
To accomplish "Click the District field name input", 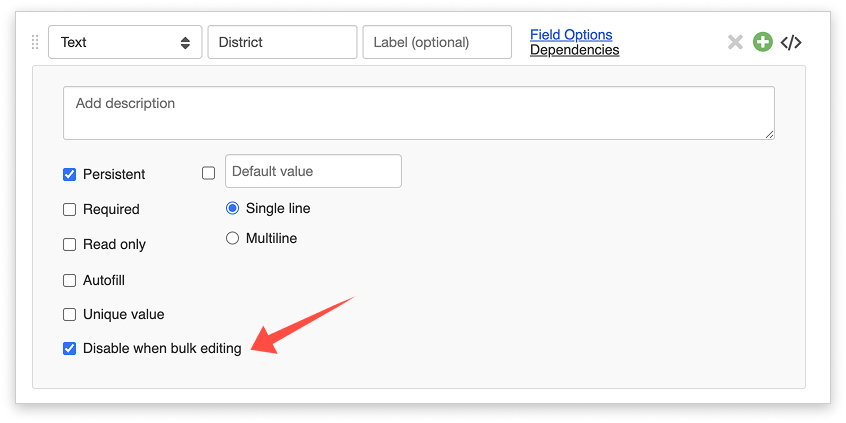I will [282, 42].
